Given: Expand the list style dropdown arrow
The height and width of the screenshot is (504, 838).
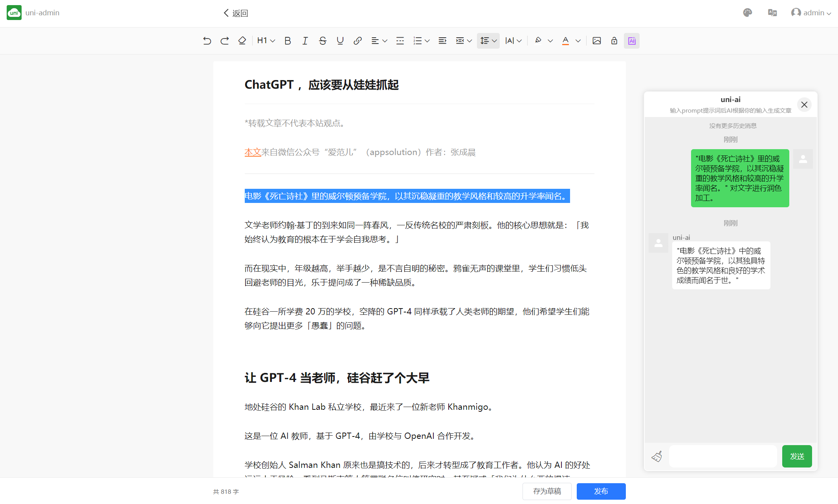Looking at the screenshot, I should [x=427, y=41].
